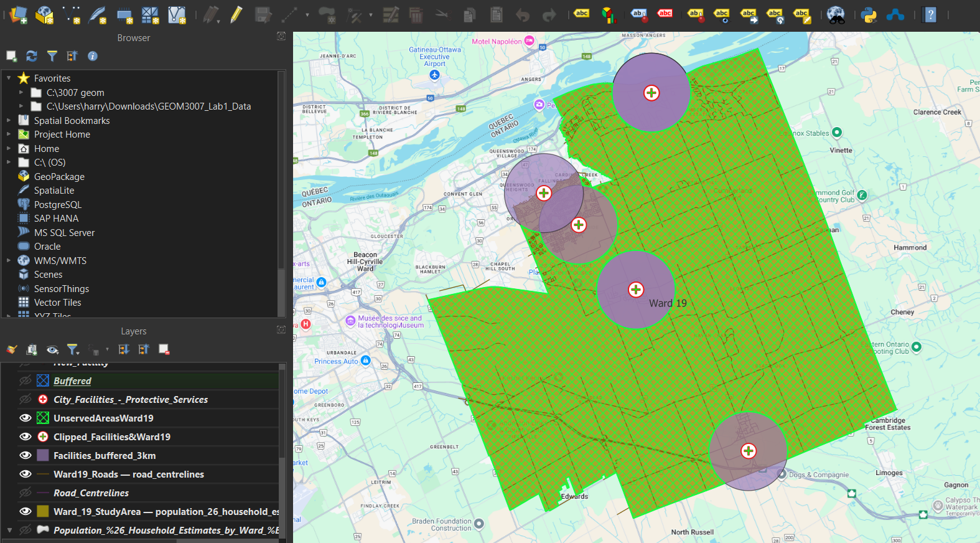
Task: Open the layer styling paintbrush panel
Action: pyautogui.click(x=12, y=349)
